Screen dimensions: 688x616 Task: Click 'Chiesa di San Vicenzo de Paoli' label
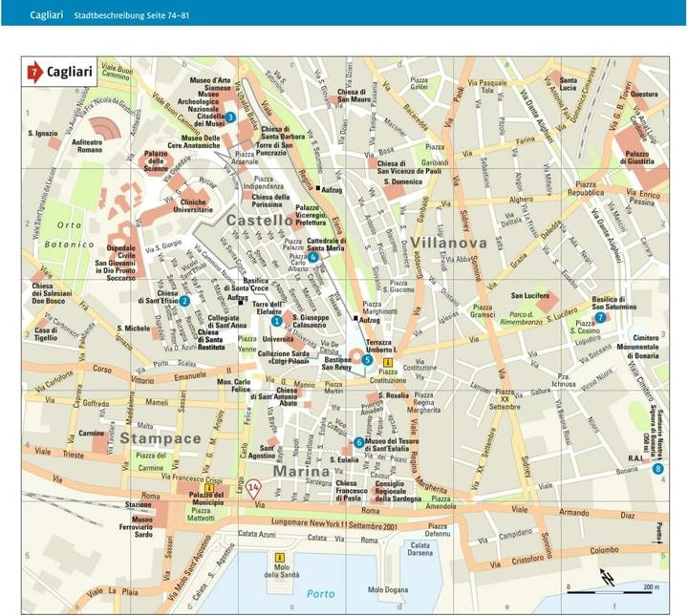(x=409, y=167)
